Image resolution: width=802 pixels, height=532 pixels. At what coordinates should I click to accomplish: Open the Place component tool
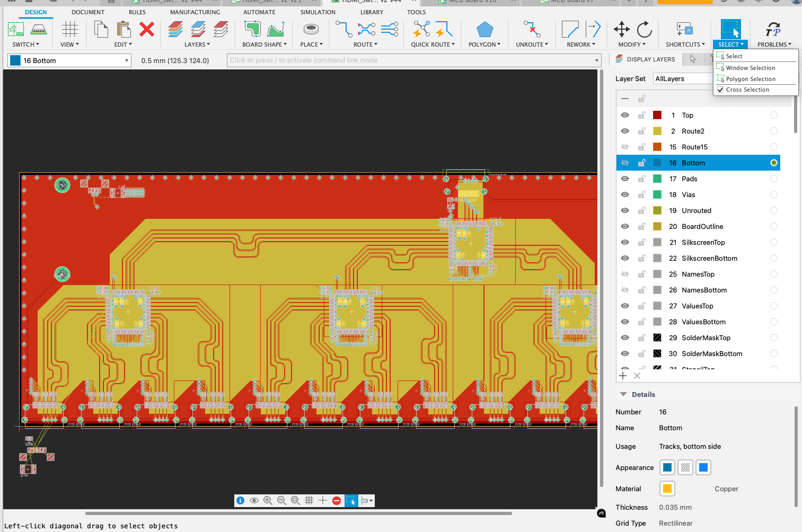(x=311, y=30)
